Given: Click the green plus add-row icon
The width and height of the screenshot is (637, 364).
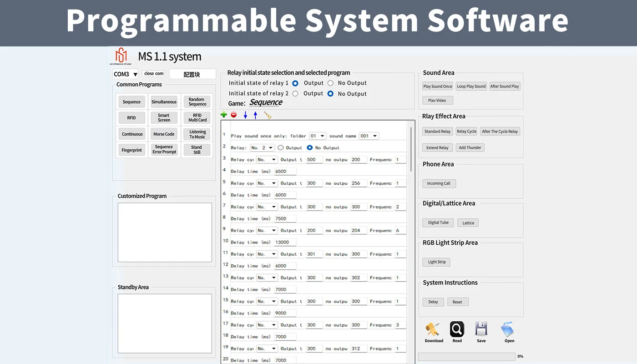Looking at the screenshot, I should point(223,115).
